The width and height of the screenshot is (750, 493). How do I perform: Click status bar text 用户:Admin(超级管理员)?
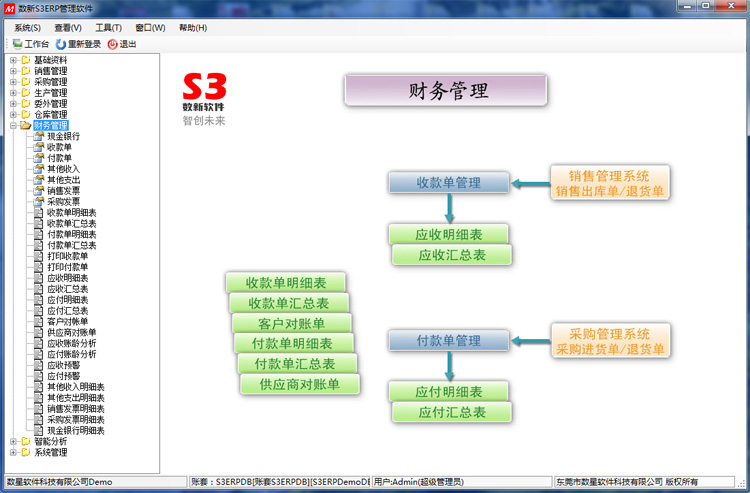point(419,482)
